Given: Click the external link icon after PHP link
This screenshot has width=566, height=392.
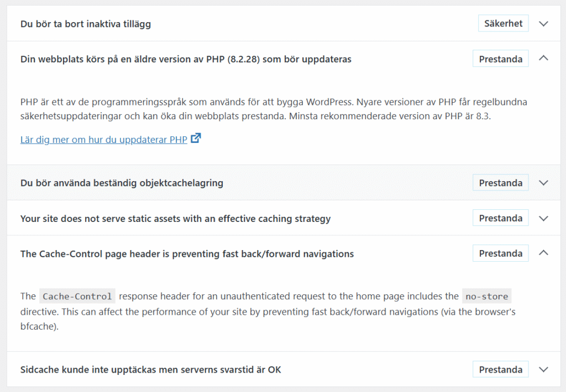Looking at the screenshot, I should click(x=196, y=138).
